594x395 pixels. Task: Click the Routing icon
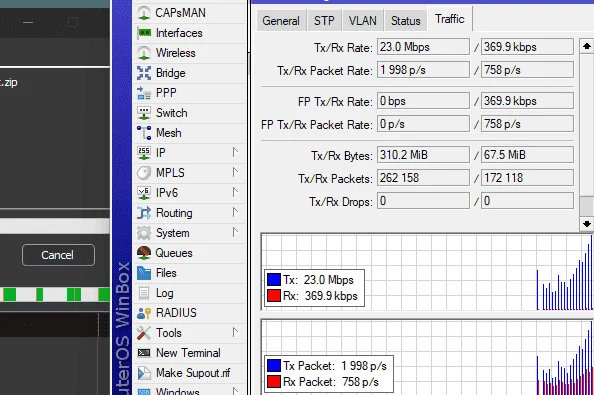point(144,213)
